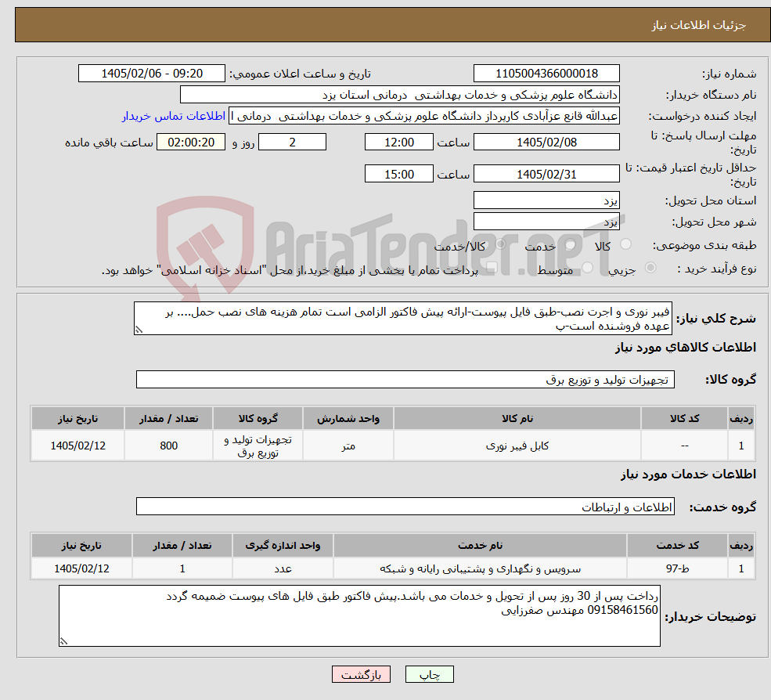
Task: Click the واحد شمارش column header
Action: 348,418
